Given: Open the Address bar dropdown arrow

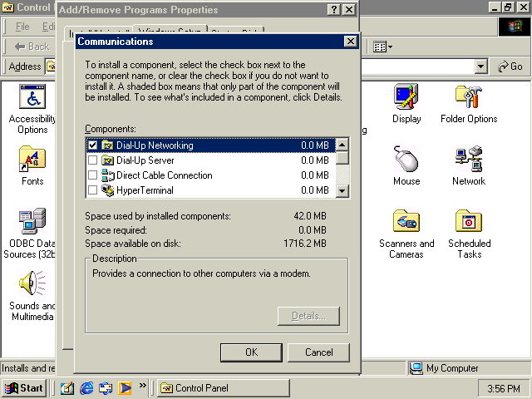Looking at the screenshot, I should pyautogui.click(x=480, y=66).
